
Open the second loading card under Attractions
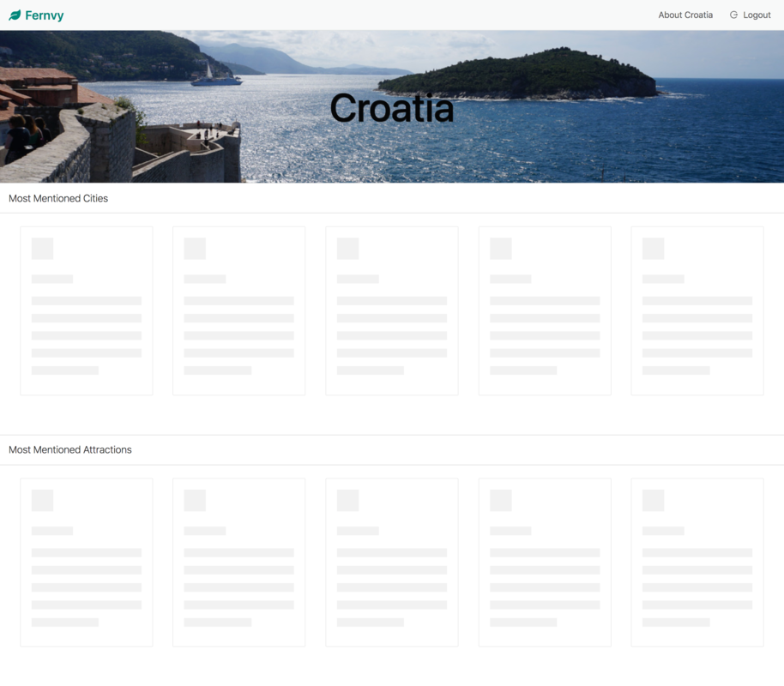(x=239, y=562)
